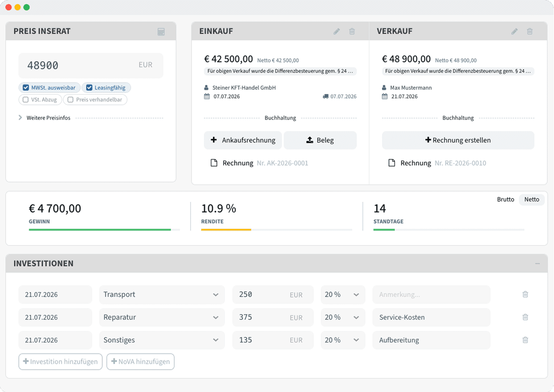Delete the Verkauf entry via trash icon
554x392 pixels.
530,31
